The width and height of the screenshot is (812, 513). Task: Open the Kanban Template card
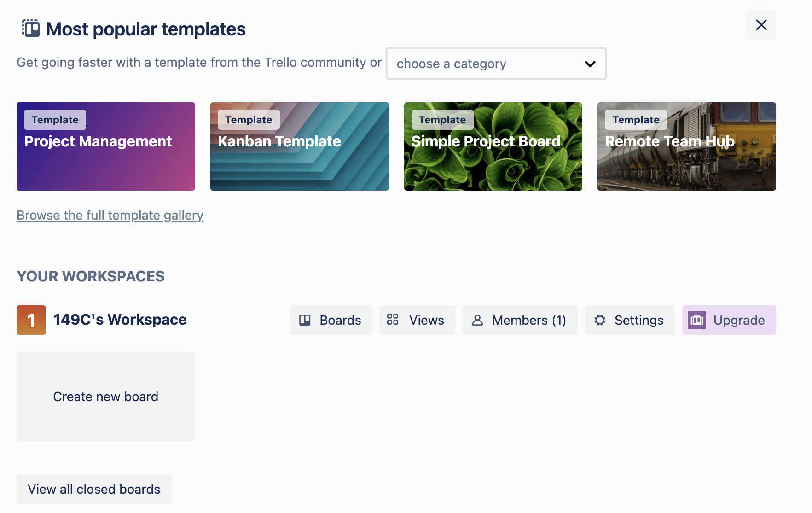click(x=300, y=146)
